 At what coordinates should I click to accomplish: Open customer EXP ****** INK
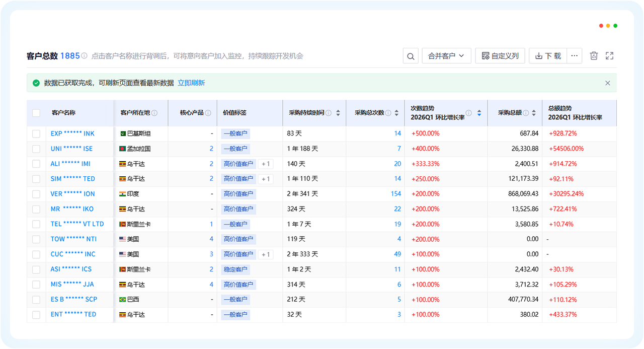click(72, 133)
